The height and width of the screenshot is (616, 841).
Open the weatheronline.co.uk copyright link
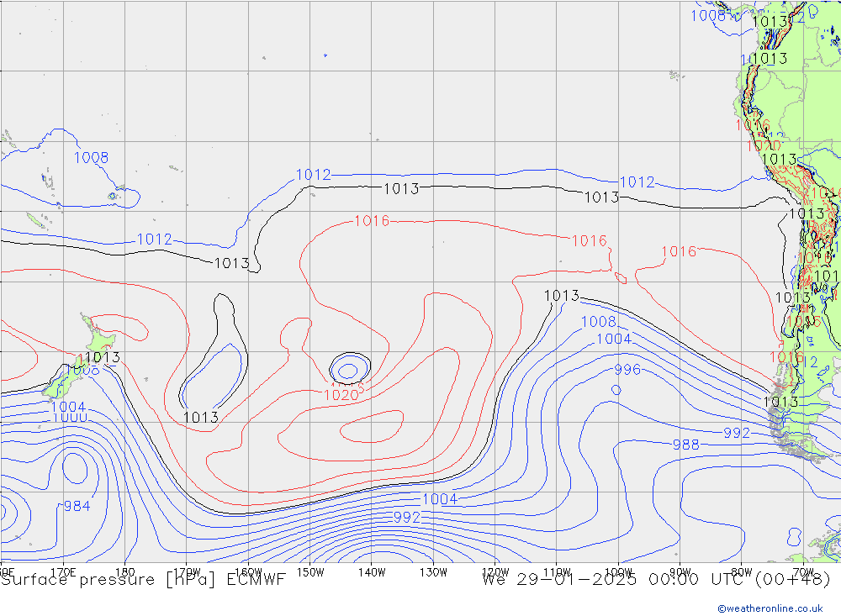click(770, 608)
